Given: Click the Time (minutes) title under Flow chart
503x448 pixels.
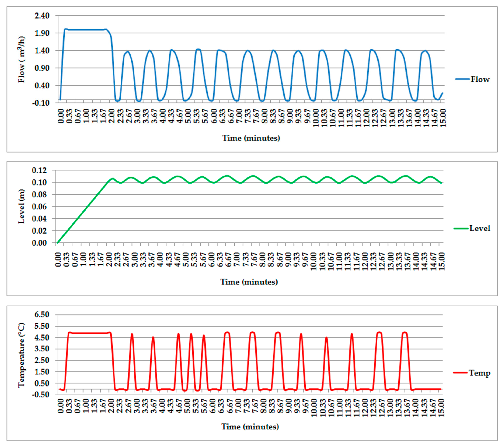Looking at the screenshot, I should click(x=251, y=138).
